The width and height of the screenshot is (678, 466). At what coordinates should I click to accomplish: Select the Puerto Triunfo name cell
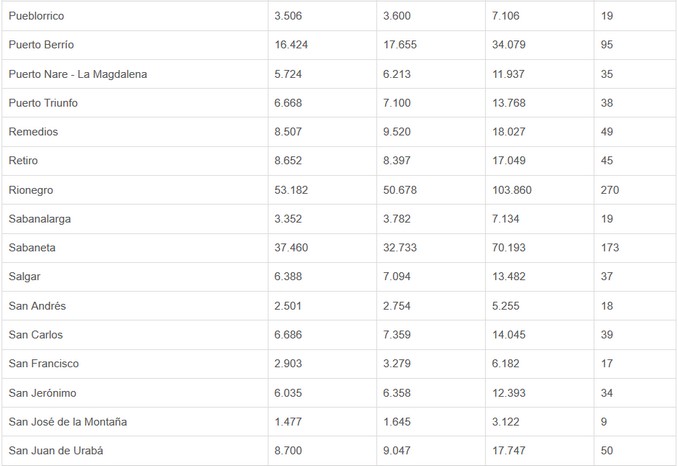coord(43,103)
